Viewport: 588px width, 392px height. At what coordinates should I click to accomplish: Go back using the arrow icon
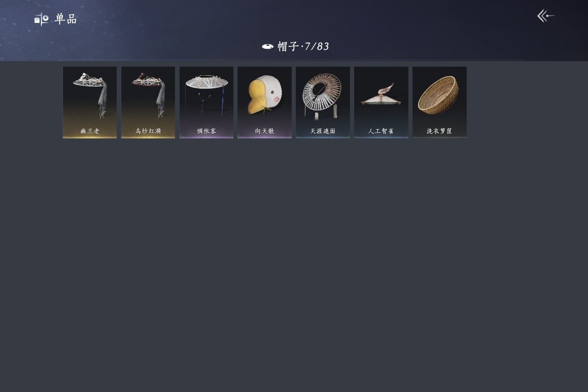click(546, 16)
